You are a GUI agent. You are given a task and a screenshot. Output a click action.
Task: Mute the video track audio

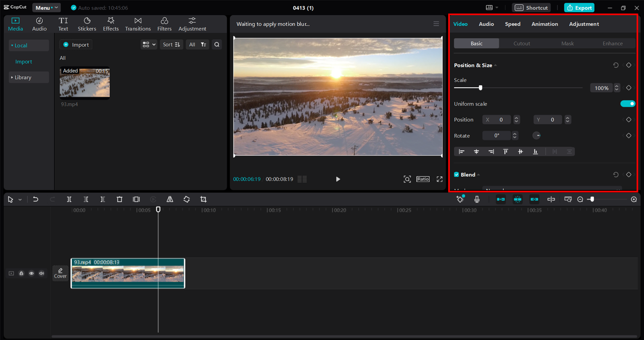coord(42,274)
